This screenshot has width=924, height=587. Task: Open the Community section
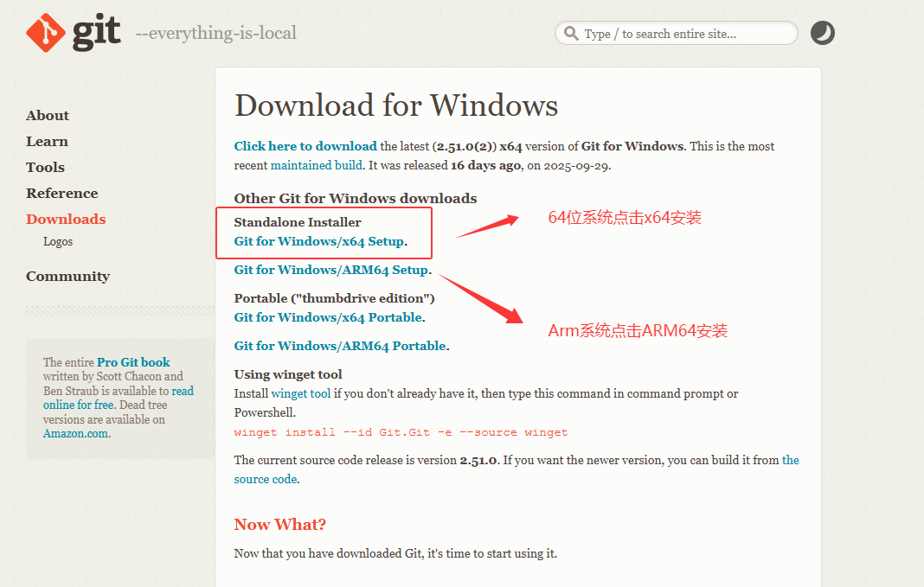[67, 276]
